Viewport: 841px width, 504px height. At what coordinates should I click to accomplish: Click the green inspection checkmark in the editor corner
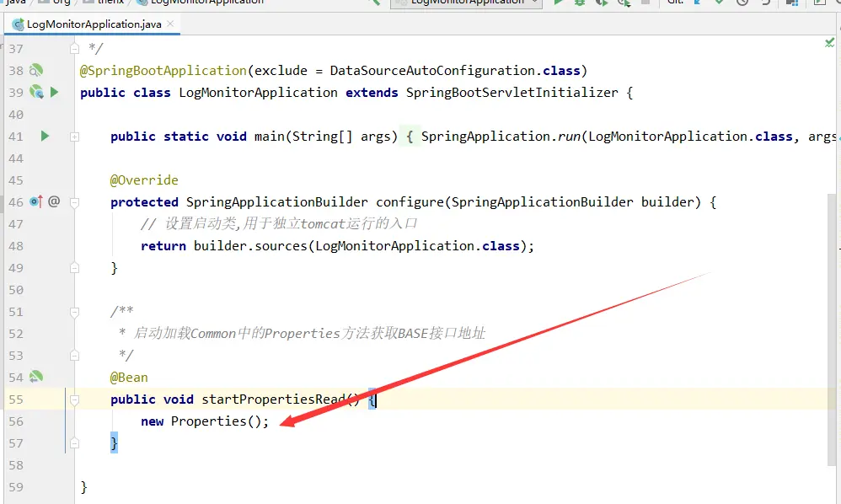coord(830,42)
